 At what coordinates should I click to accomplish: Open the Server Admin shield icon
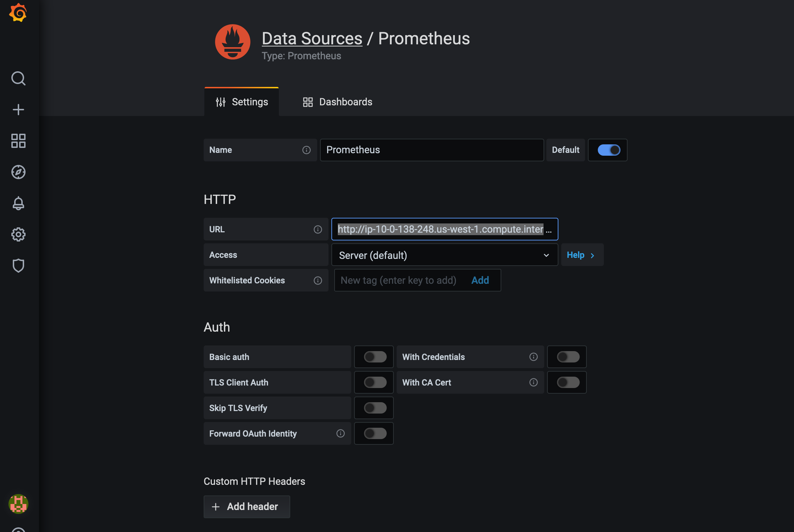[x=18, y=266]
